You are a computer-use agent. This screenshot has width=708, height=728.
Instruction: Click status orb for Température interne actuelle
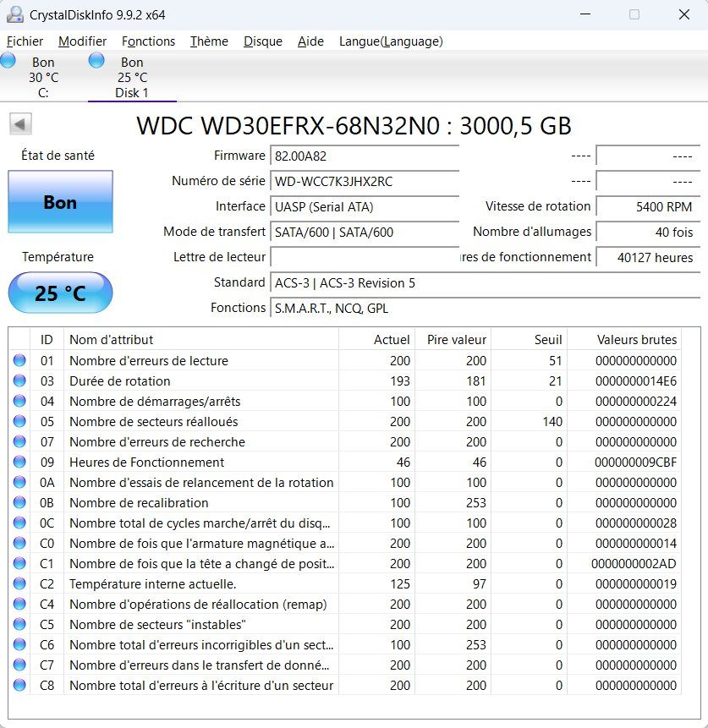point(19,583)
